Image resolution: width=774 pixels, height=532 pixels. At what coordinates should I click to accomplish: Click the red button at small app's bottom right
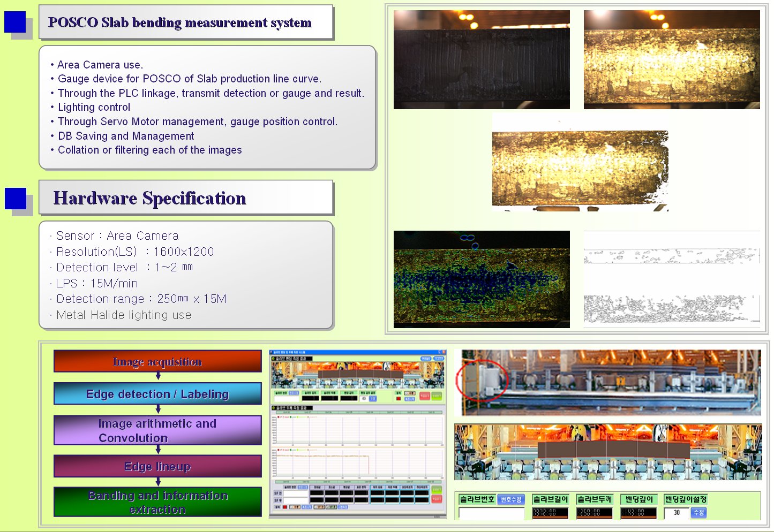click(437, 499)
